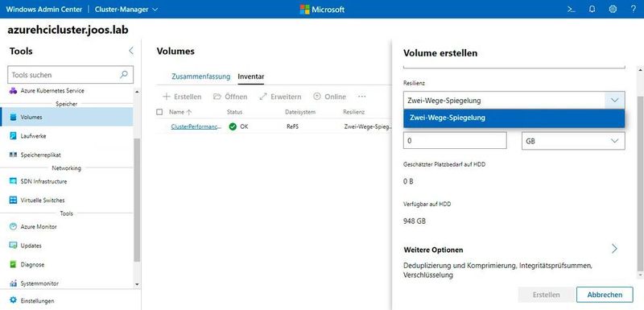Open settings gear icon in header
The width and height of the screenshot is (644, 310).
(x=613, y=9)
